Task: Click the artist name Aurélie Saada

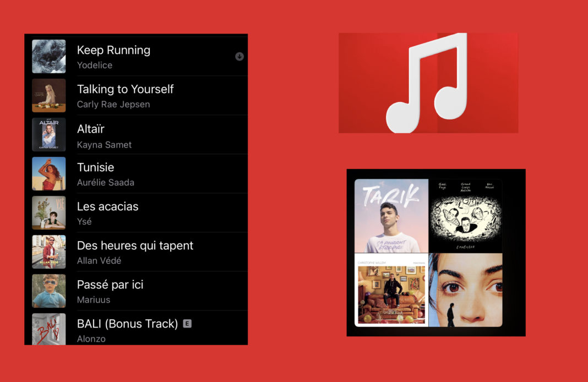Action: (105, 183)
